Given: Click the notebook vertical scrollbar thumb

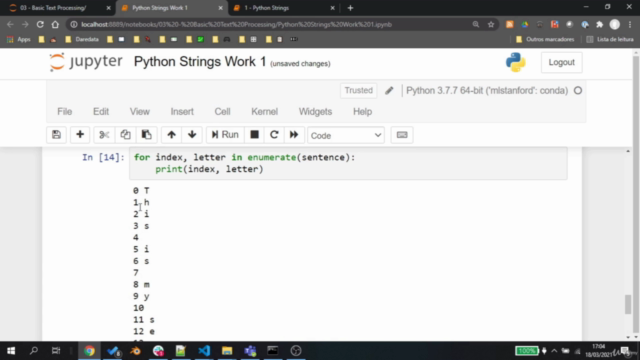Looking at the screenshot, I should coord(628,304).
